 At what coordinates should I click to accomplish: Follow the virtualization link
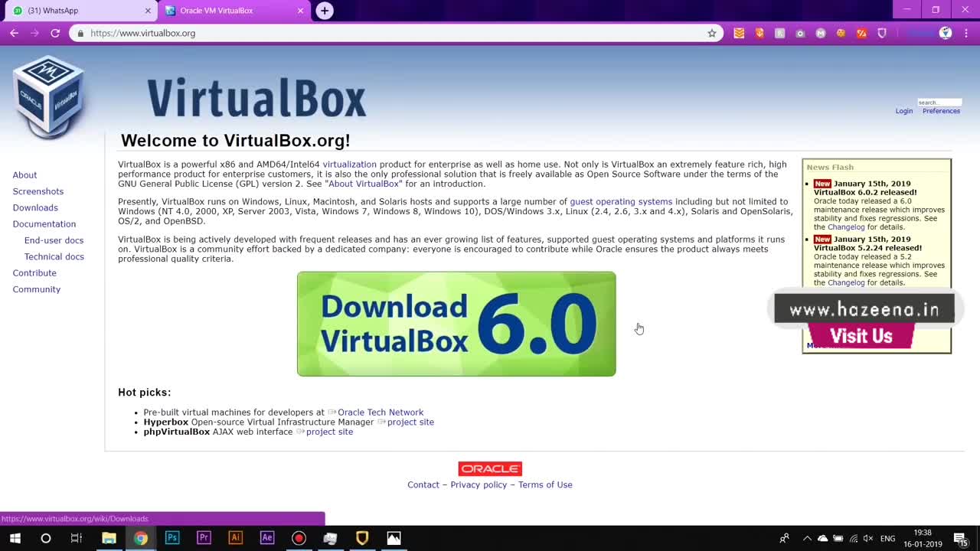pyautogui.click(x=349, y=165)
